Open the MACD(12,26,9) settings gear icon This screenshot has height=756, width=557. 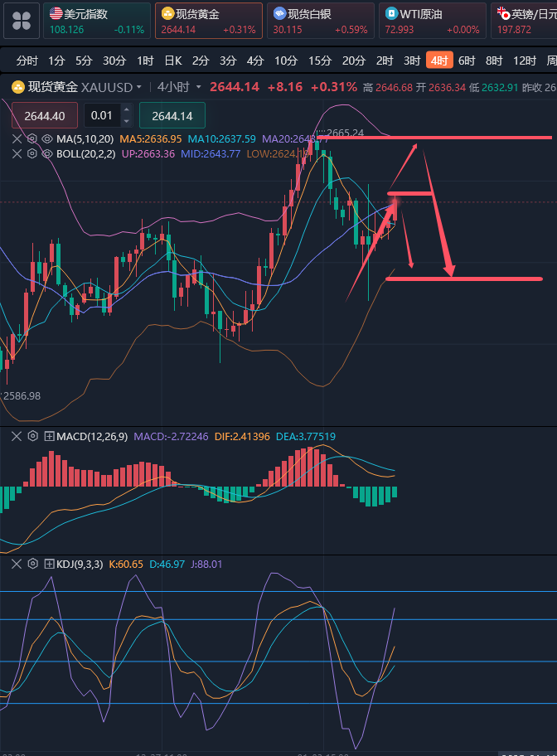[x=33, y=436]
